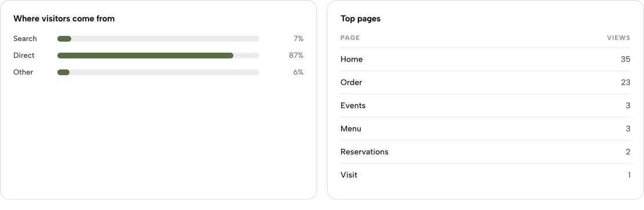644x210 pixels.
Task: Select the Other source label
Action: click(x=23, y=72)
